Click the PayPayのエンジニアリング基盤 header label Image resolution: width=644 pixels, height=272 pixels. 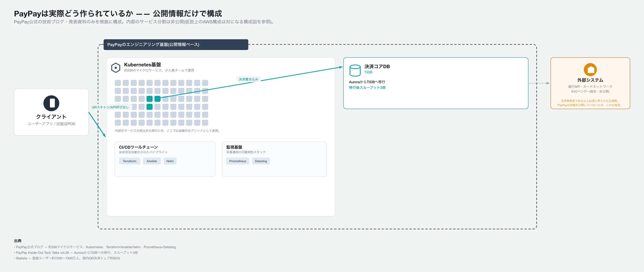click(x=176, y=45)
